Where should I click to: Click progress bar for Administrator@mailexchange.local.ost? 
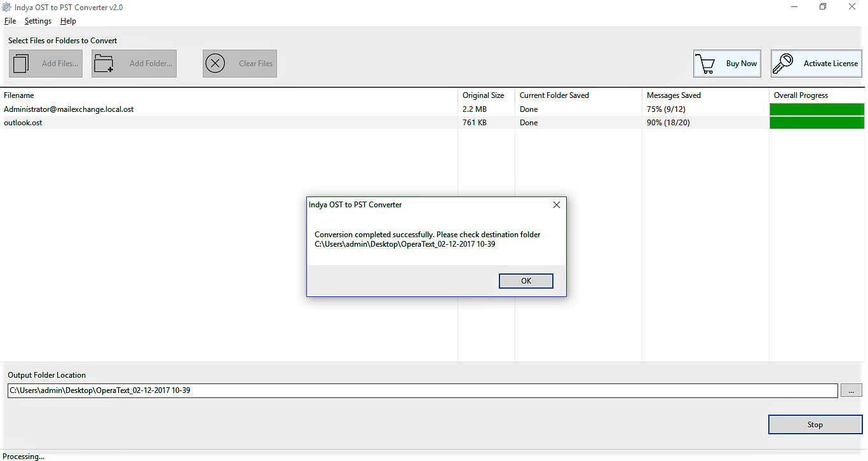coord(817,109)
